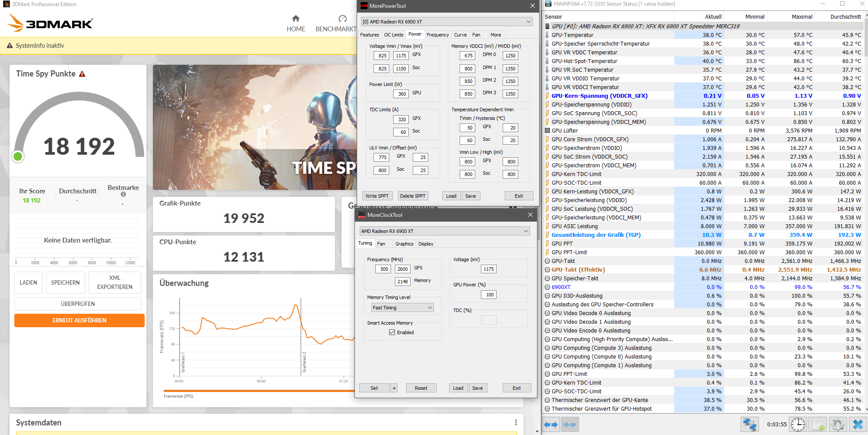Click Exit in MorePowerTool
The image size is (868, 435).
tap(519, 196)
